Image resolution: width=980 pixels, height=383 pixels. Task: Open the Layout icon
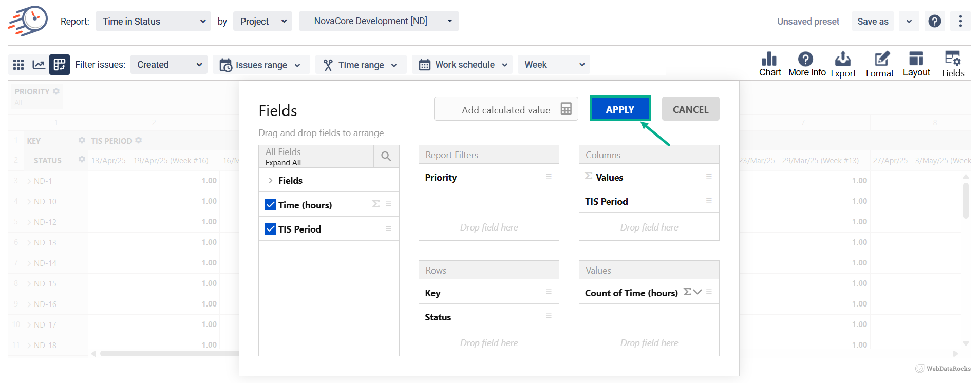pos(916,64)
